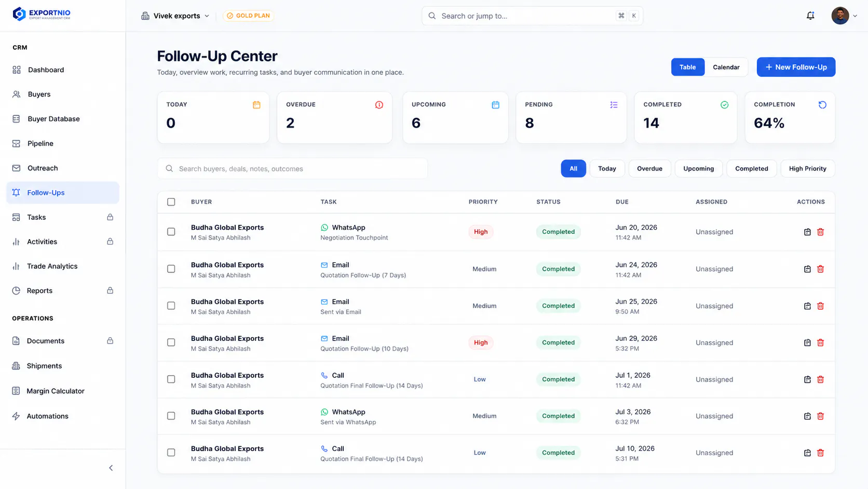This screenshot has width=868, height=489.
Task: Reschedule the Jul 1, 2026 follow-up
Action: pos(807,379)
